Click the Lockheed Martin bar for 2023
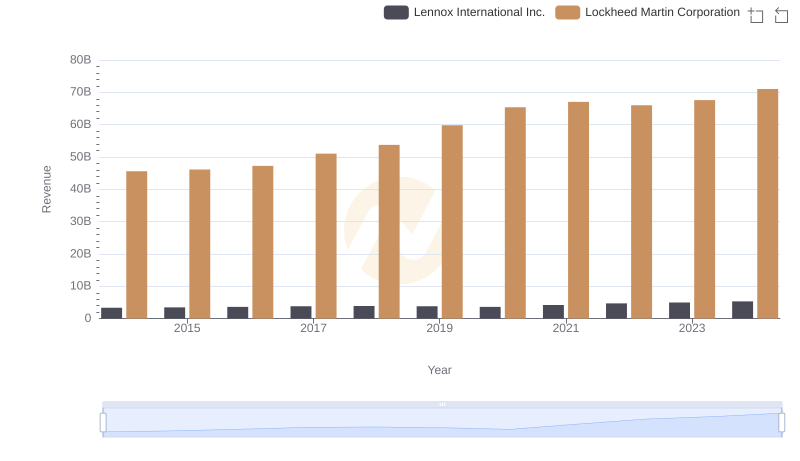800x461 pixels. [705, 209]
